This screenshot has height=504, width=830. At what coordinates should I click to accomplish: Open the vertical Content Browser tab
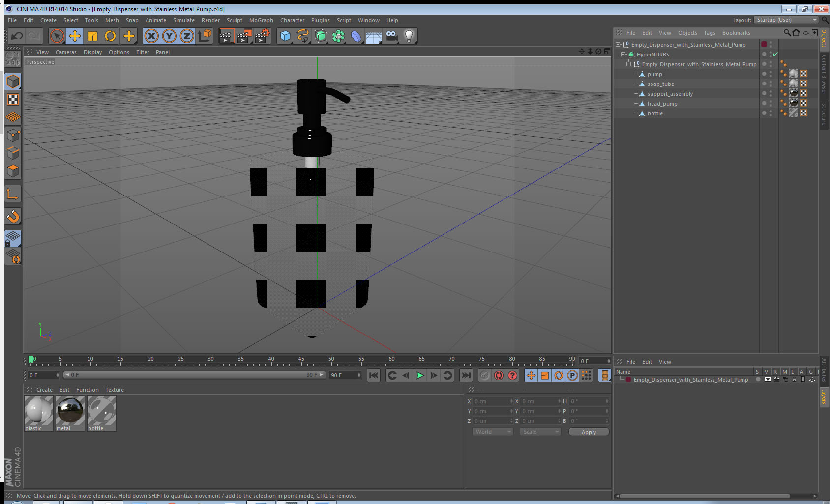(824, 74)
